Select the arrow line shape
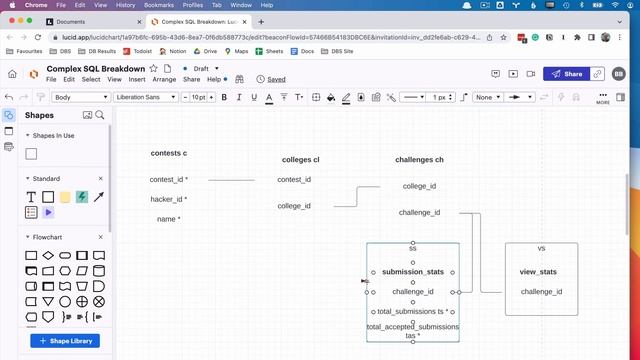The width and height of the screenshot is (640, 360). pyautogui.click(x=98, y=197)
